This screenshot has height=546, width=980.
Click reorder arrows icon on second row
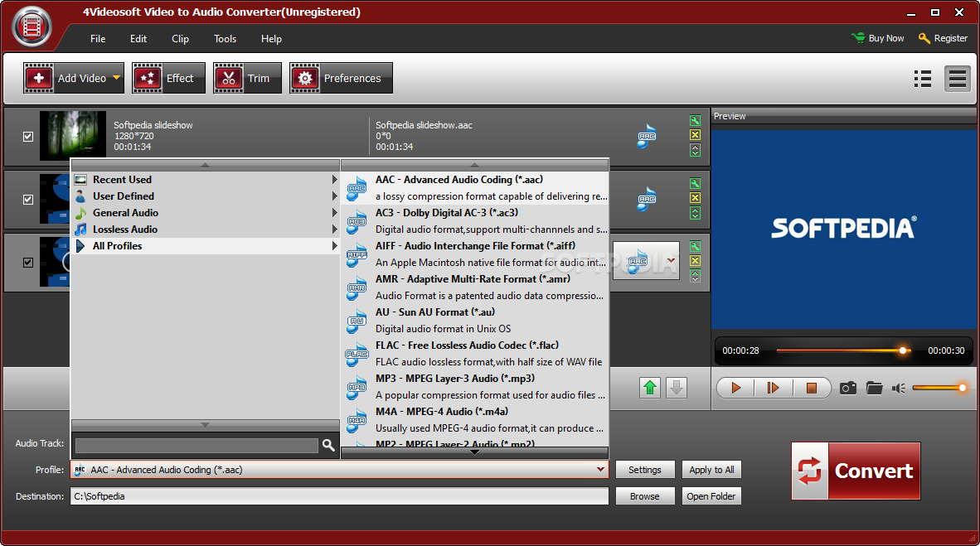[695, 213]
